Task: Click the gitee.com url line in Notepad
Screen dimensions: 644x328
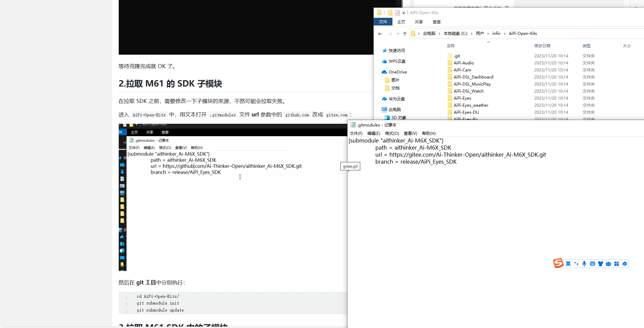Action: click(461, 155)
